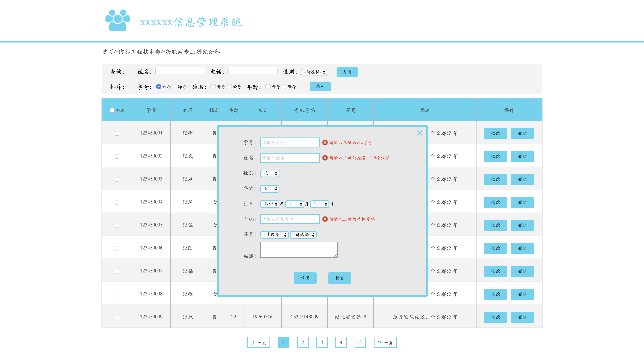Click 首页 in the breadcrumb path

tap(108, 52)
